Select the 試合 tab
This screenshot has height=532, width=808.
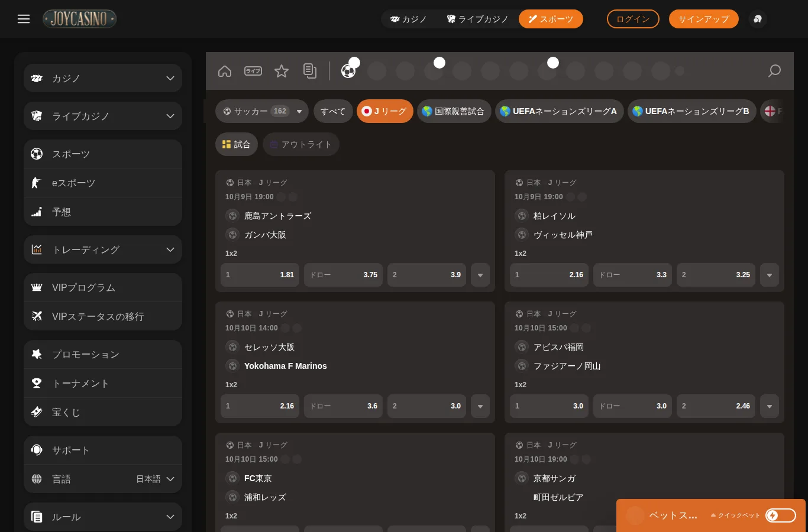(237, 144)
